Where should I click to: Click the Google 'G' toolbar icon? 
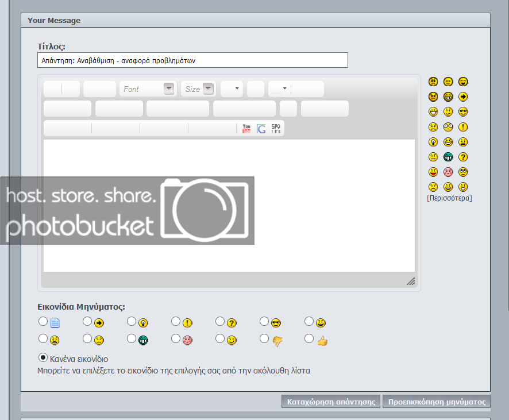click(x=261, y=129)
